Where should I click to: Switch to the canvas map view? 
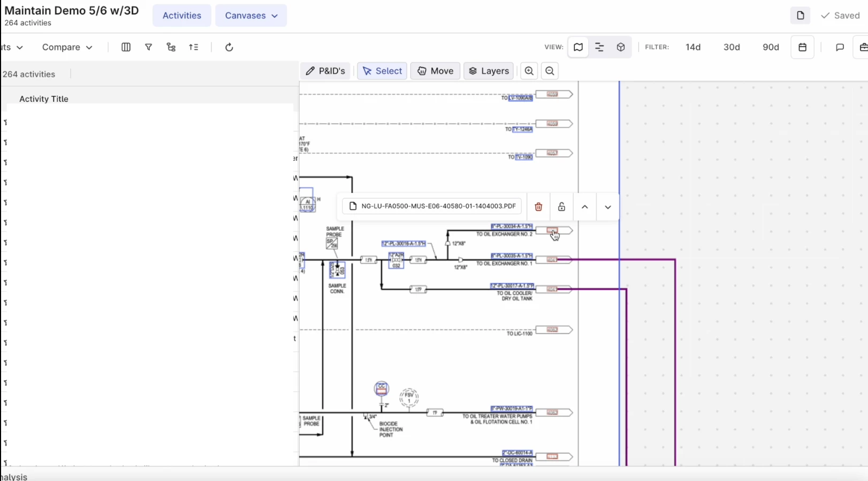[578, 47]
